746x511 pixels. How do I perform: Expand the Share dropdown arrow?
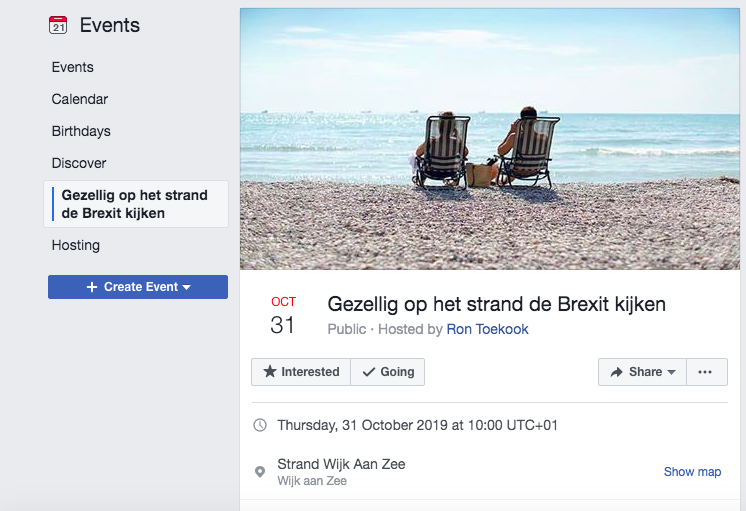click(671, 372)
